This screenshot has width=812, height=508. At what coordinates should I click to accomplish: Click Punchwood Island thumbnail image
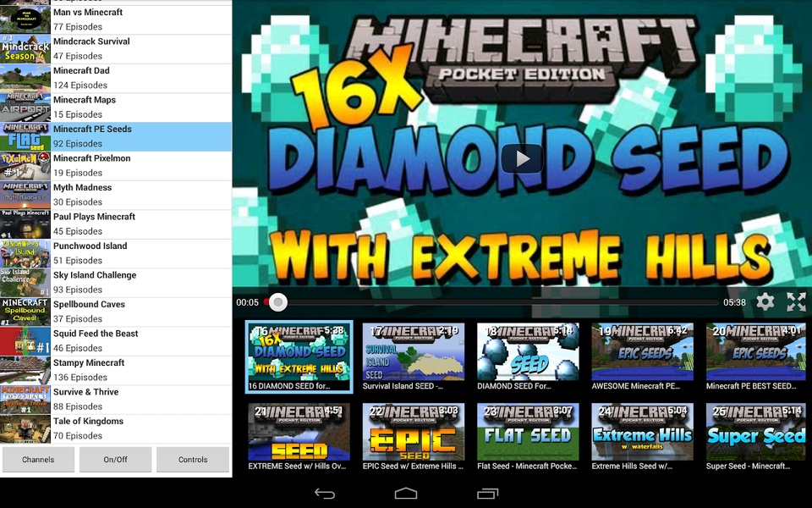pyautogui.click(x=25, y=253)
